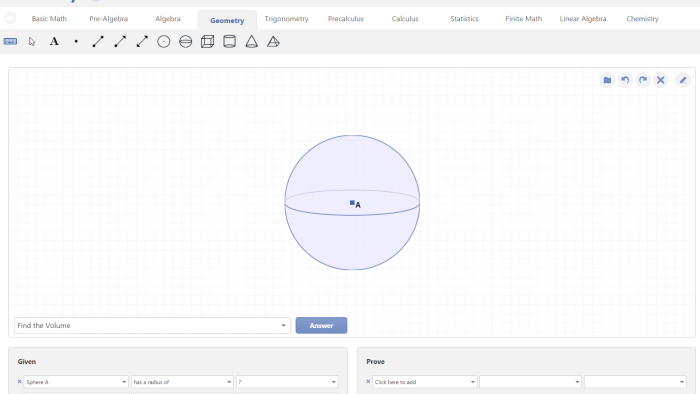Open the Precalculus tab
The width and height of the screenshot is (700, 394).
[x=346, y=19]
